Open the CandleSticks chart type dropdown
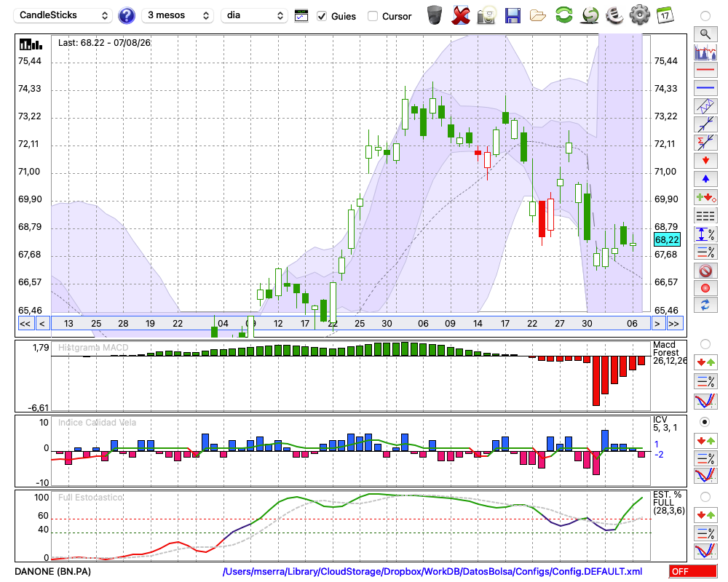This screenshot has height=582, width=728. click(x=63, y=15)
